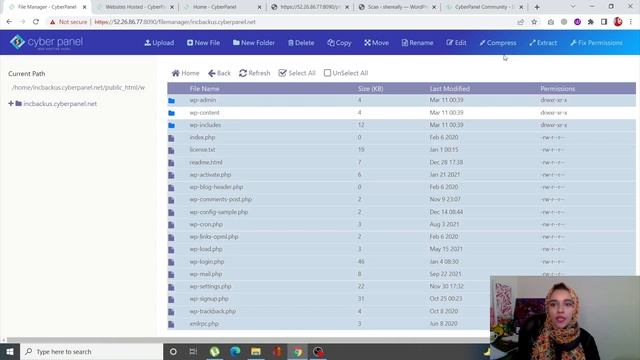Click Move in the toolbar

(376, 42)
